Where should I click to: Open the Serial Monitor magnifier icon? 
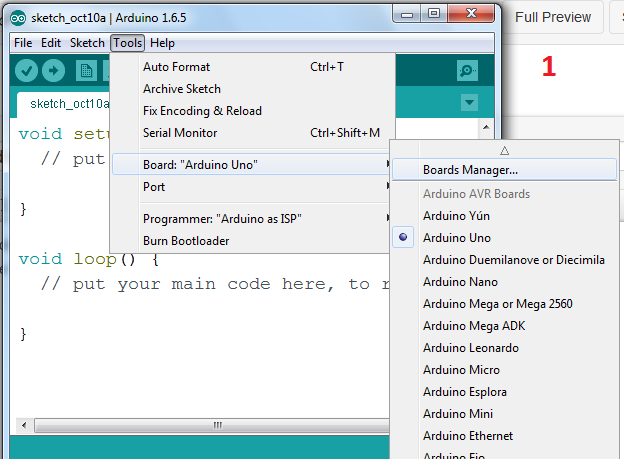tap(467, 71)
